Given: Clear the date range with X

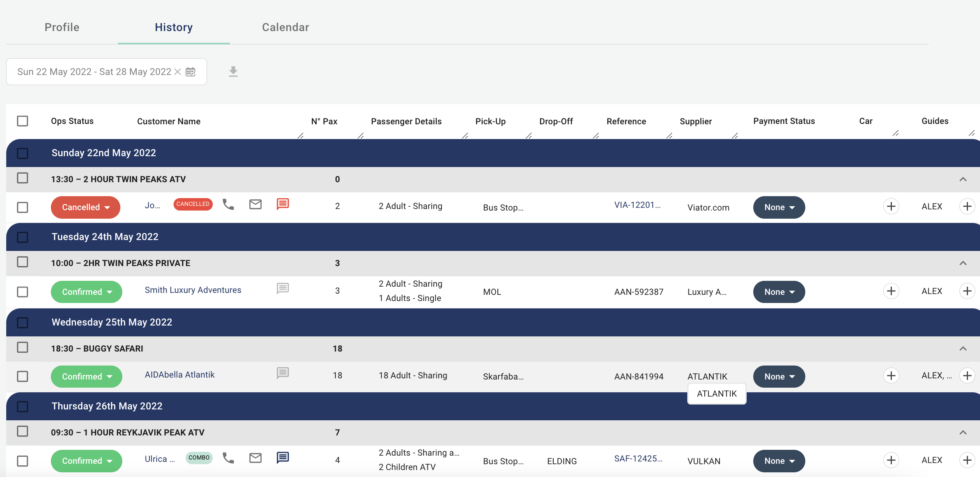Looking at the screenshot, I should click(x=177, y=72).
